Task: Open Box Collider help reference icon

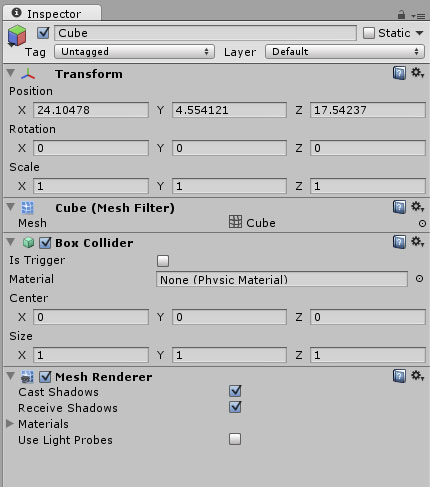Action: [399, 242]
